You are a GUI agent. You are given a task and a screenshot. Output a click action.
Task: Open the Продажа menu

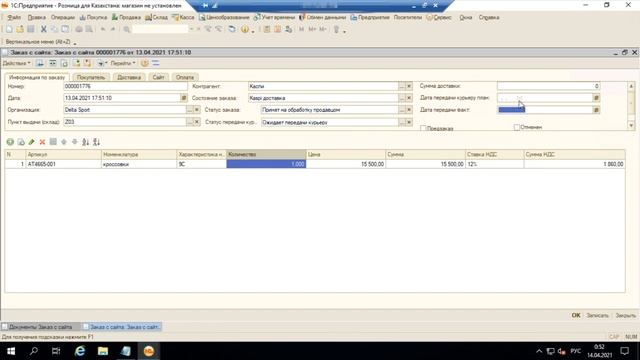126,18
